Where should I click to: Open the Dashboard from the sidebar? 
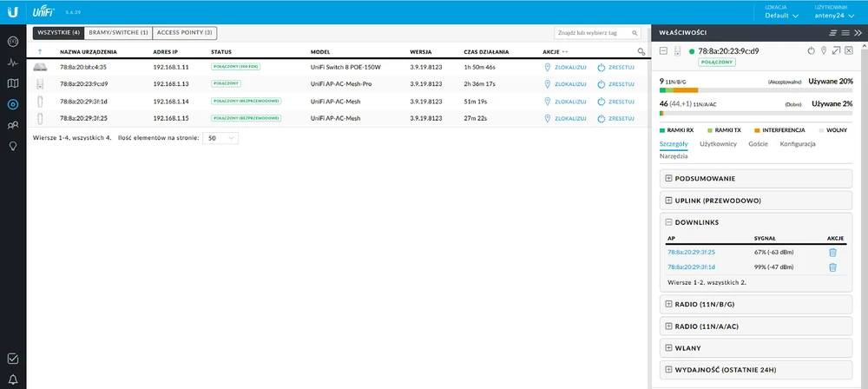[12, 41]
